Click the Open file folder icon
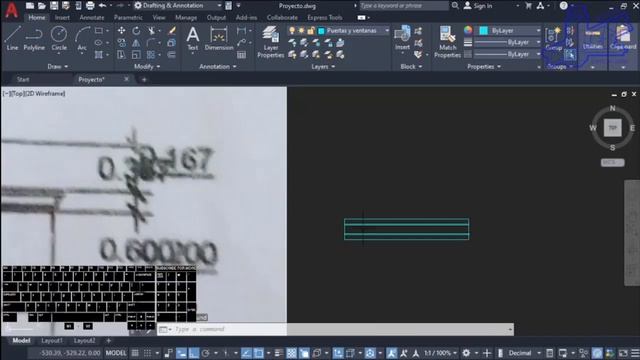Image resolution: width=640 pixels, height=360 pixels. pyautogui.click(x=42, y=6)
